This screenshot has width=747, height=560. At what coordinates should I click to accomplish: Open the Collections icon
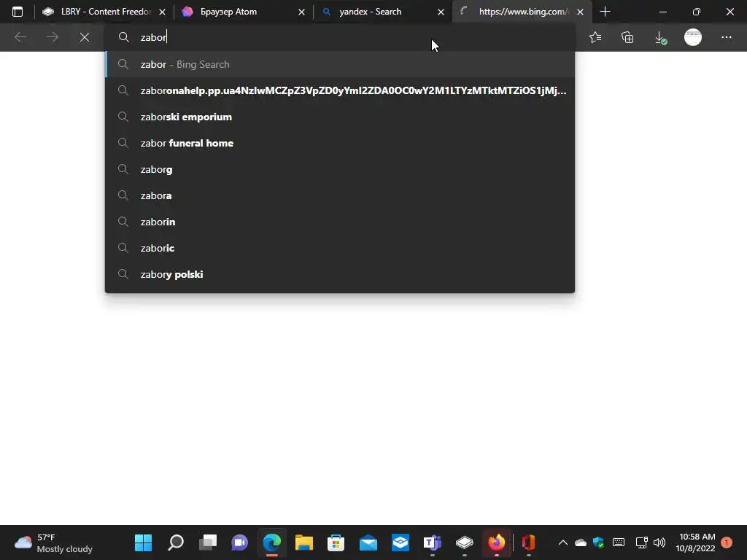627,37
